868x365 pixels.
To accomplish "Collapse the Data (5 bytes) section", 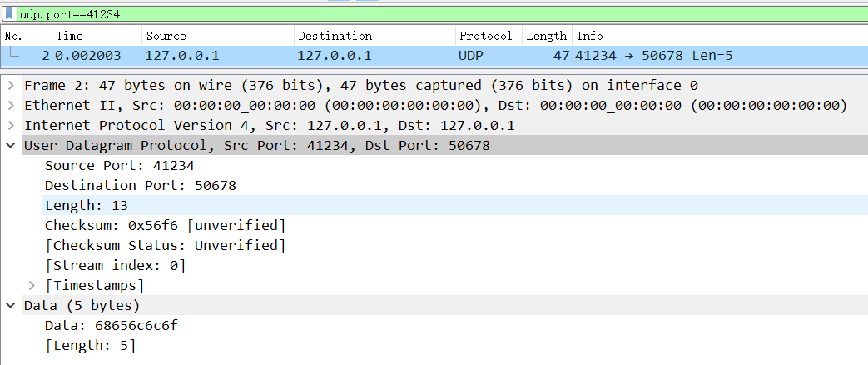I will coord(10,305).
